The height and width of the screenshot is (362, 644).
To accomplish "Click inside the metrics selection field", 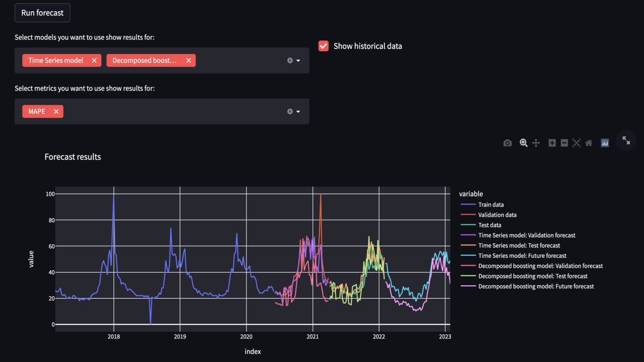I will 171,112.
